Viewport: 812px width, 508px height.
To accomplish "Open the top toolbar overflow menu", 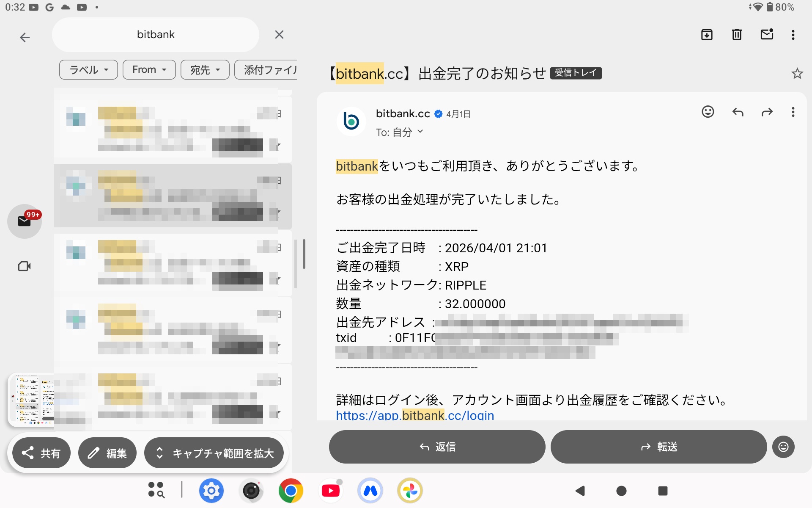I will click(793, 35).
